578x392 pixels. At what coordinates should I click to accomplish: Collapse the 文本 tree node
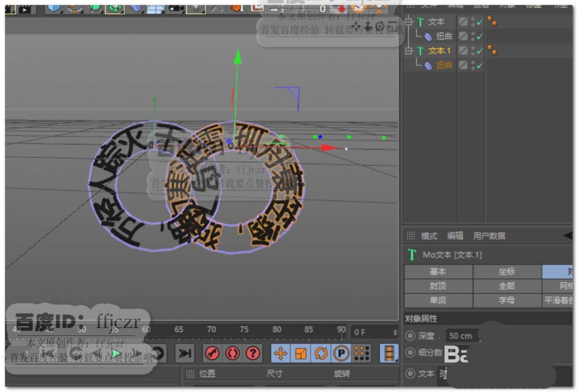point(409,22)
